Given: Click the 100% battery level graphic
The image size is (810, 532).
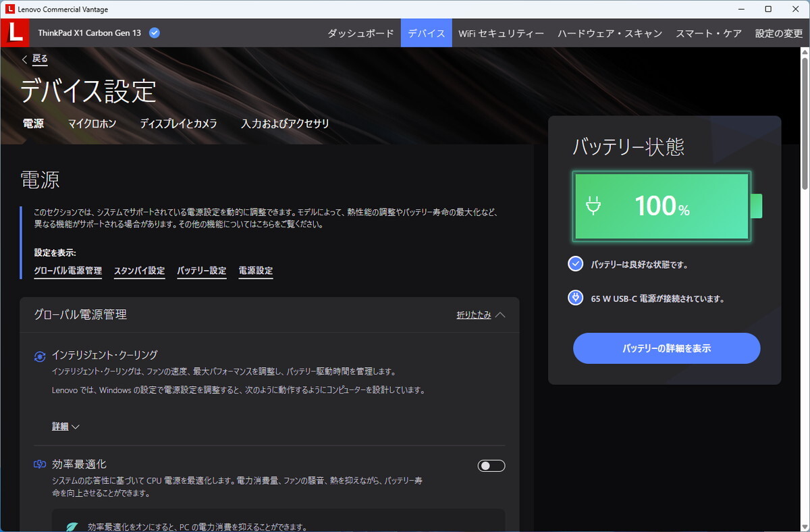Looking at the screenshot, I should pyautogui.click(x=667, y=206).
